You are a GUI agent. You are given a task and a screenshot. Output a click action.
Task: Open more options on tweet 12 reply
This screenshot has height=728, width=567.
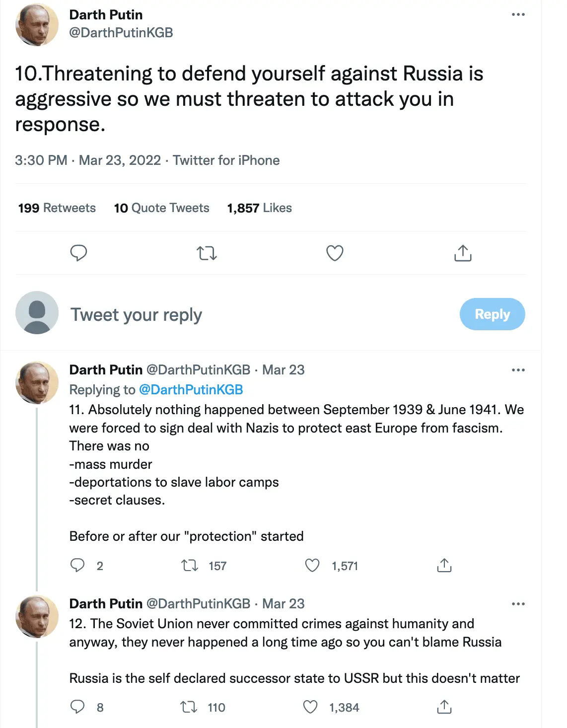[x=518, y=604]
